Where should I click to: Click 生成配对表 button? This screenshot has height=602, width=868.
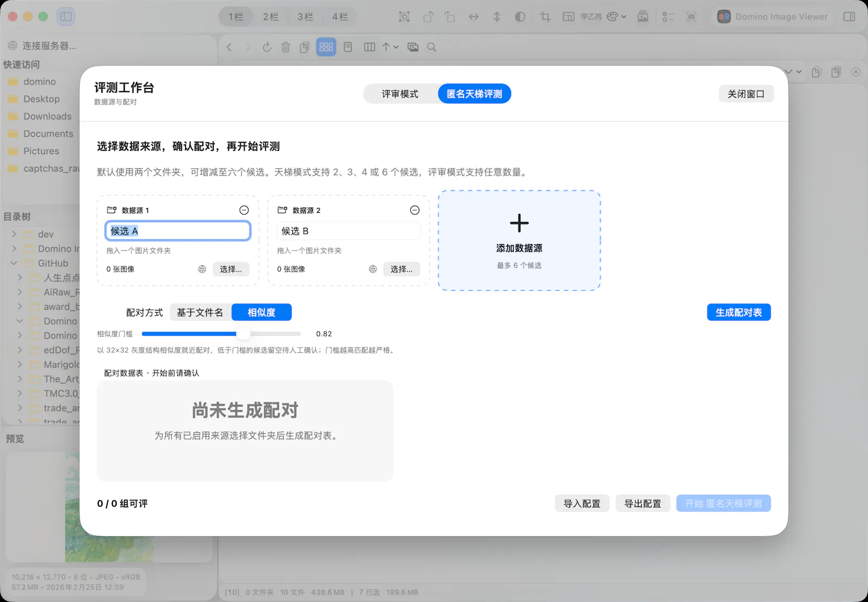739,313
